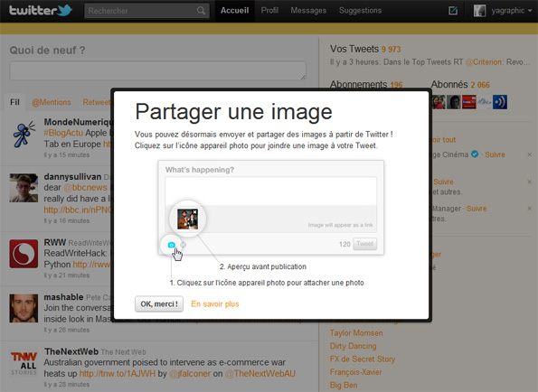Click the Tweet button in the illustration

(364, 244)
